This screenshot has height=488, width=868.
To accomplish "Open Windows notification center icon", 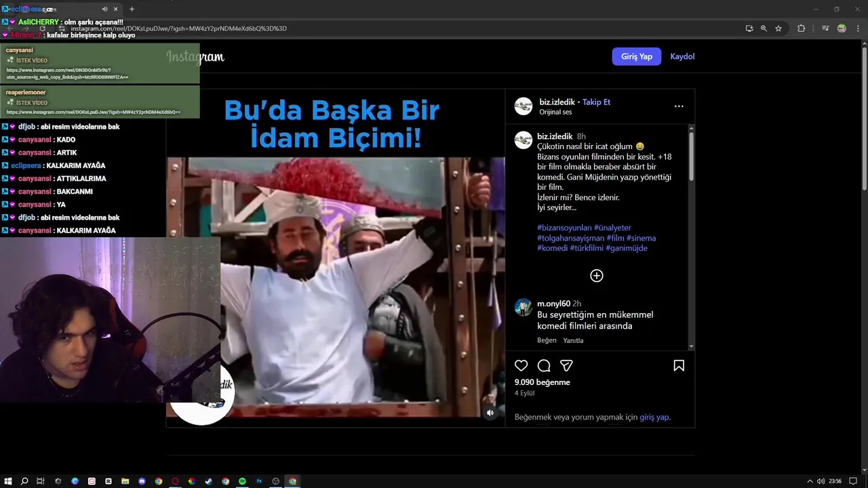I will coord(853,481).
